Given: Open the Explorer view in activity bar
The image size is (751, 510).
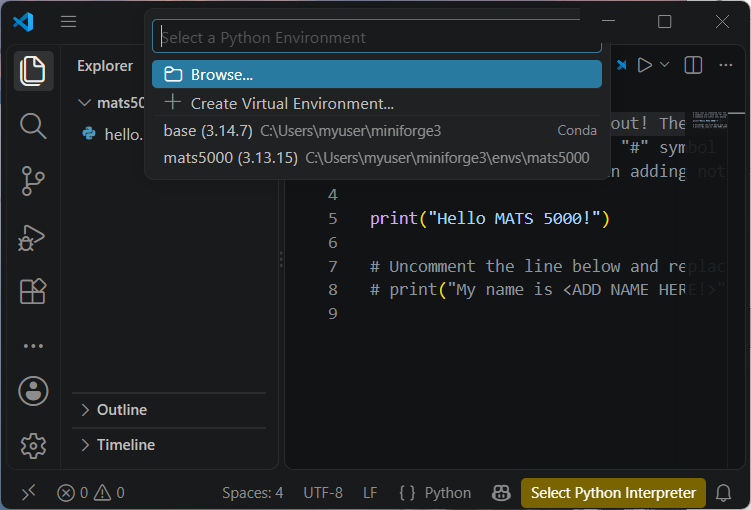Looking at the screenshot, I should point(33,71).
